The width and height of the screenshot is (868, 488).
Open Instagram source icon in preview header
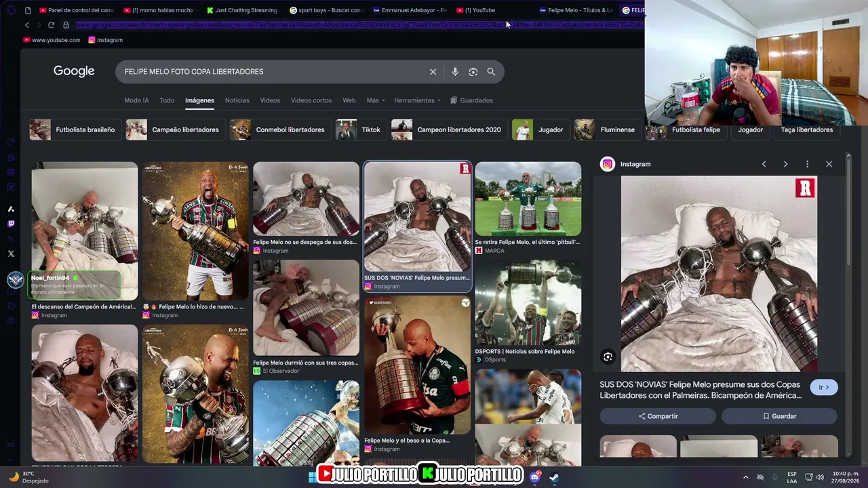(x=608, y=164)
